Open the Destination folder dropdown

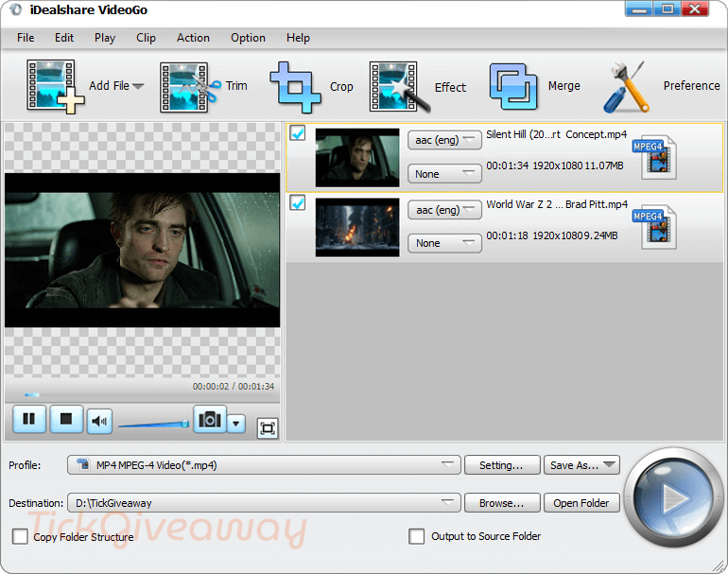pyautogui.click(x=264, y=503)
